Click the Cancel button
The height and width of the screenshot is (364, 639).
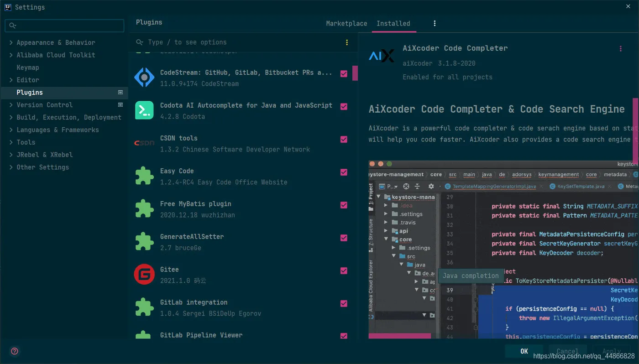coord(567,351)
